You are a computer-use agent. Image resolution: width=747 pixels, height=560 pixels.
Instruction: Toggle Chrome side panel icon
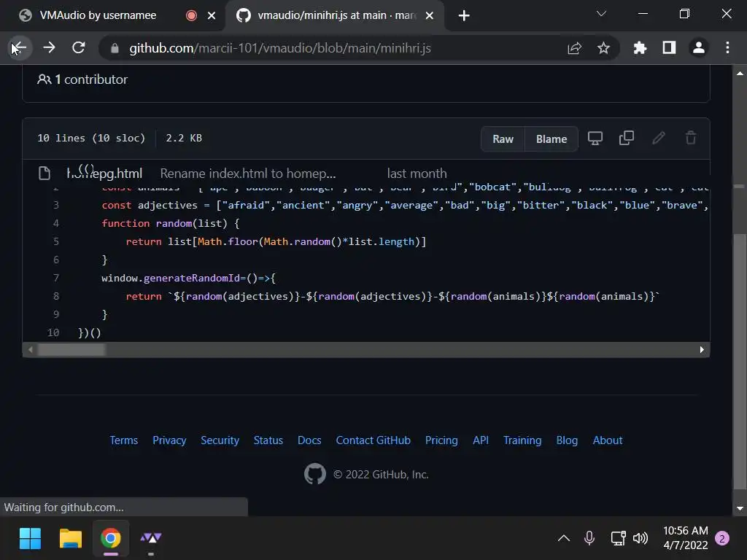coord(670,47)
